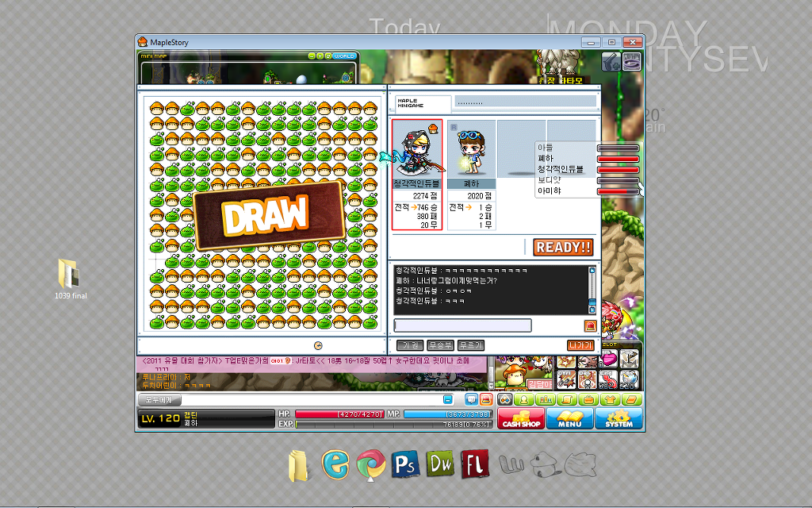The width and height of the screenshot is (812, 508).
Task: Expand the minimap with plus button
Action: pyautogui.click(x=320, y=56)
